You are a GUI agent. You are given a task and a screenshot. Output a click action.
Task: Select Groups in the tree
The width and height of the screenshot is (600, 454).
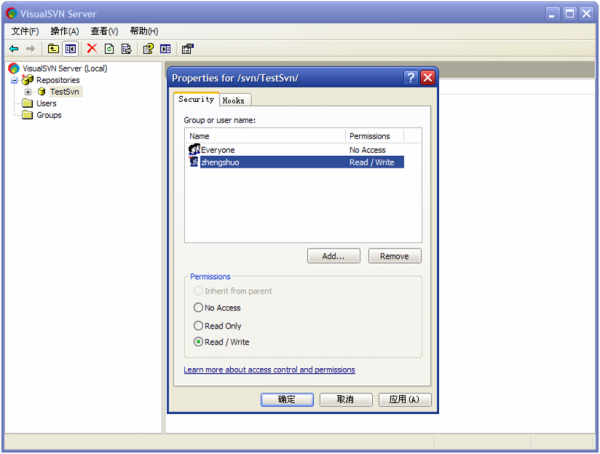coord(49,115)
